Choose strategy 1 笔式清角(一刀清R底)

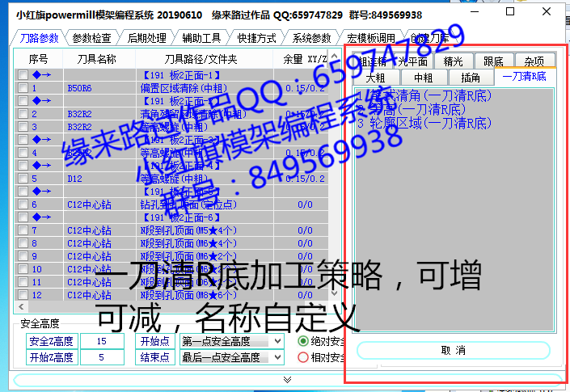pyautogui.click(x=424, y=95)
